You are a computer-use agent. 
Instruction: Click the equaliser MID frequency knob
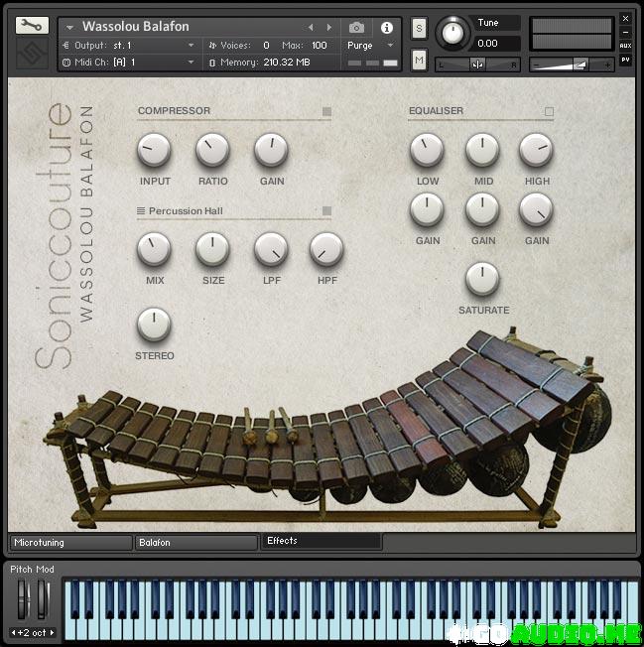[482, 150]
